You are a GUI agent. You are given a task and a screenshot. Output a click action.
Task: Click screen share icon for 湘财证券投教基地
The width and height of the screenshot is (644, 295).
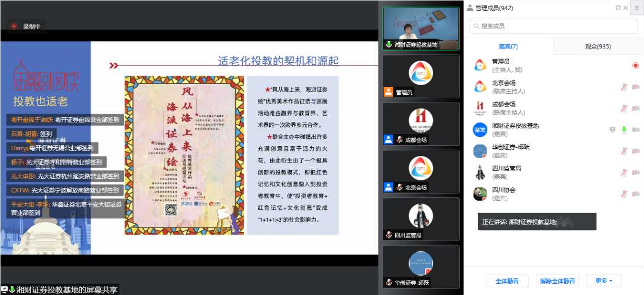click(612, 130)
